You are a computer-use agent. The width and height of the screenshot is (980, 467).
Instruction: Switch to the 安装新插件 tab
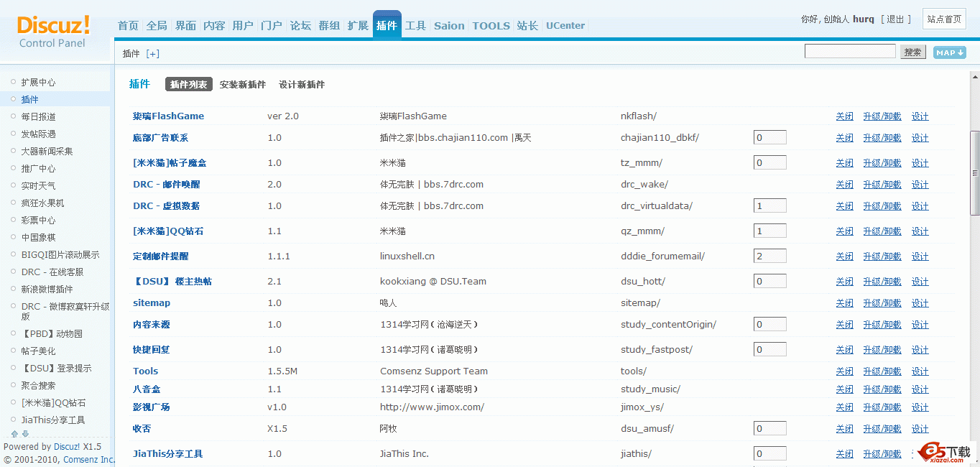coord(243,85)
